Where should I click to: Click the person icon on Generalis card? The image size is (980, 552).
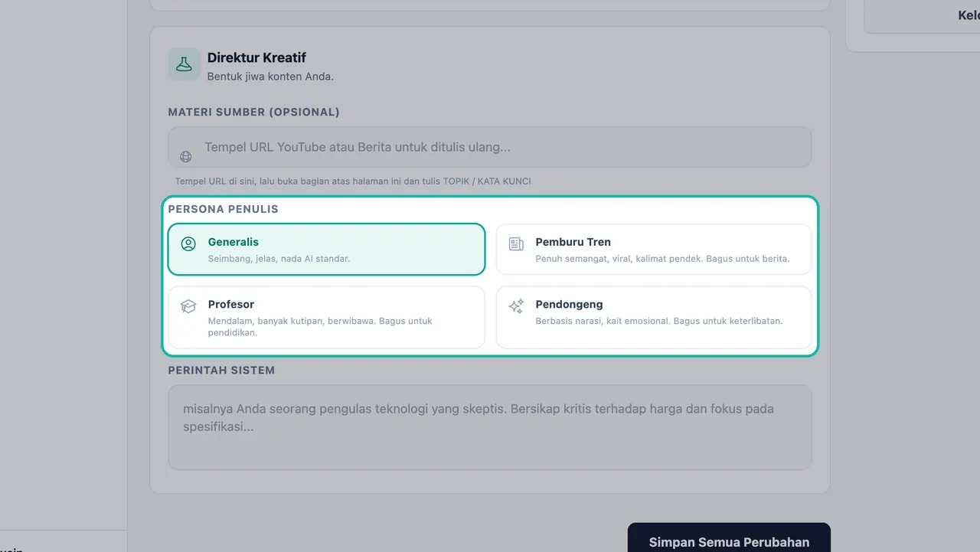(188, 244)
